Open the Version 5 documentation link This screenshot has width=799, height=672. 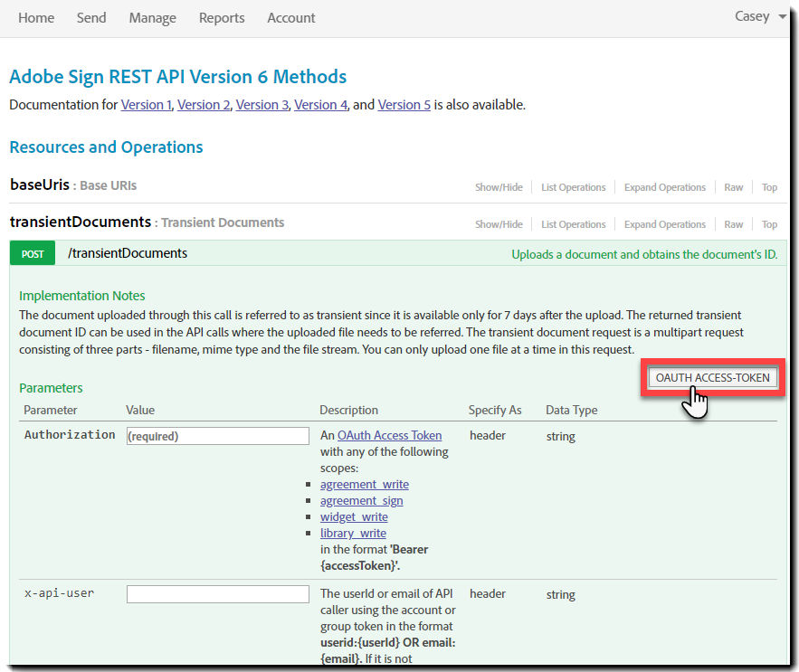404,105
